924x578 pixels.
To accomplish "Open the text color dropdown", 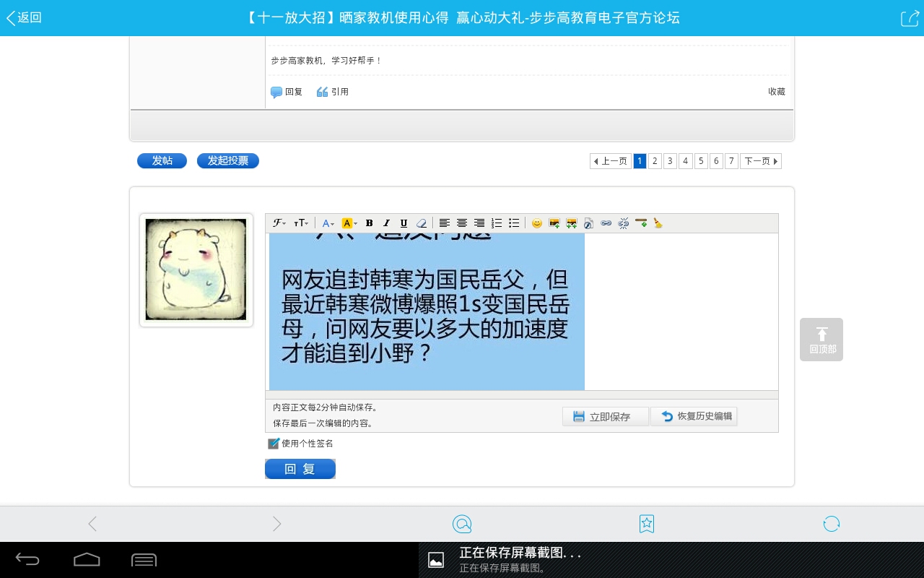I will pyautogui.click(x=328, y=223).
